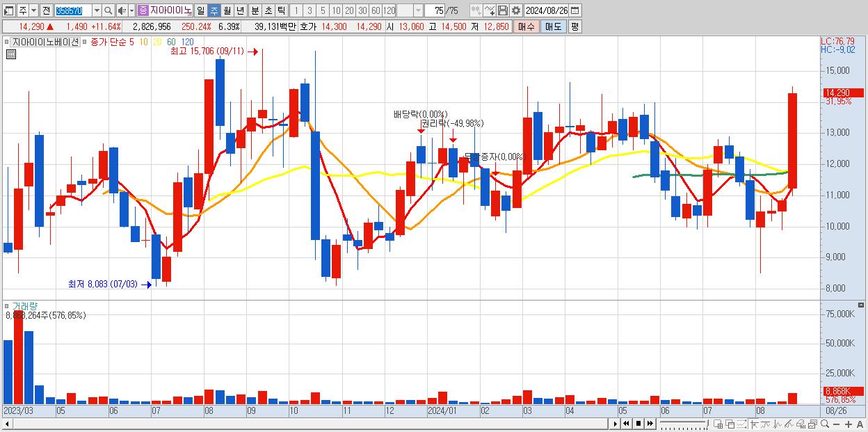Click the 지아이이노 stock name field
The height and width of the screenshot is (432, 868).
pyautogui.click(x=171, y=10)
